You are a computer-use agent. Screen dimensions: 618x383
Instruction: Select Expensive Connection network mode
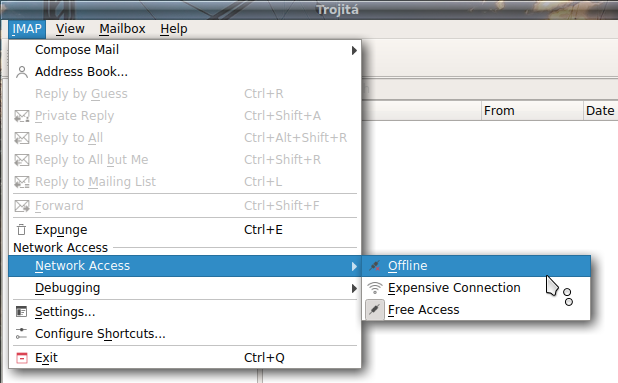click(476, 288)
